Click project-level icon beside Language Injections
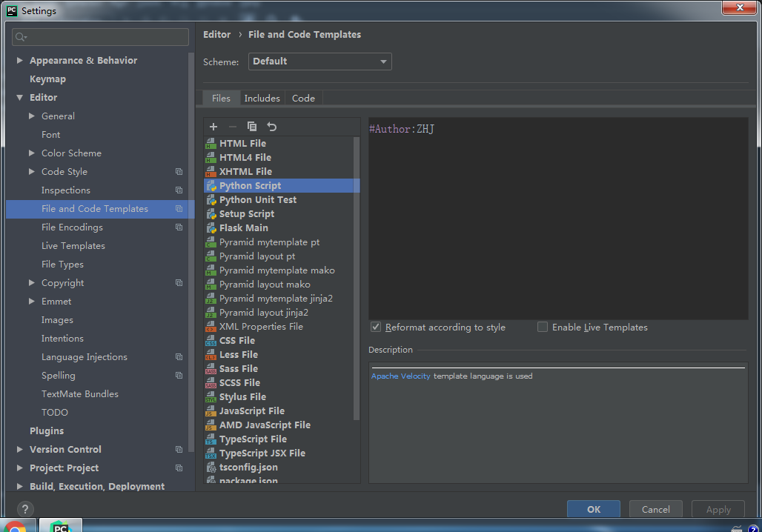Viewport: 762px width, 532px height. [x=179, y=357]
